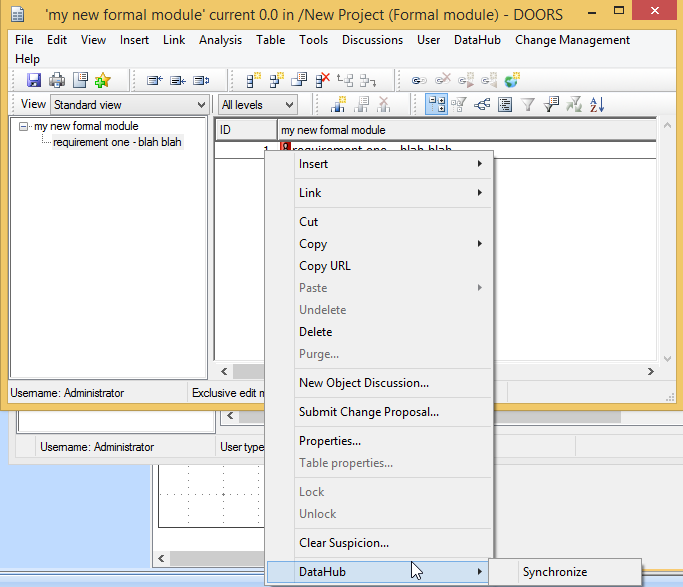
Task: Collapse the 'my new formal module' tree node
Action: click(x=24, y=127)
